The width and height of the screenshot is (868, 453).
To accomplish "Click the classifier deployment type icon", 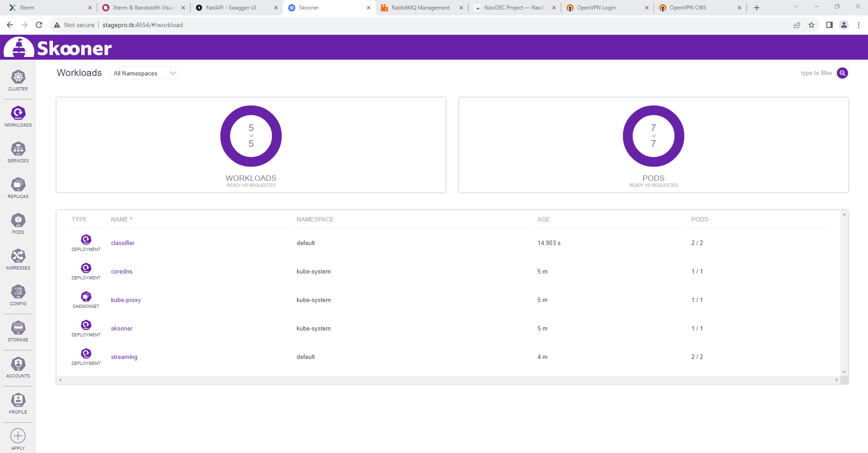I will point(86,240).
